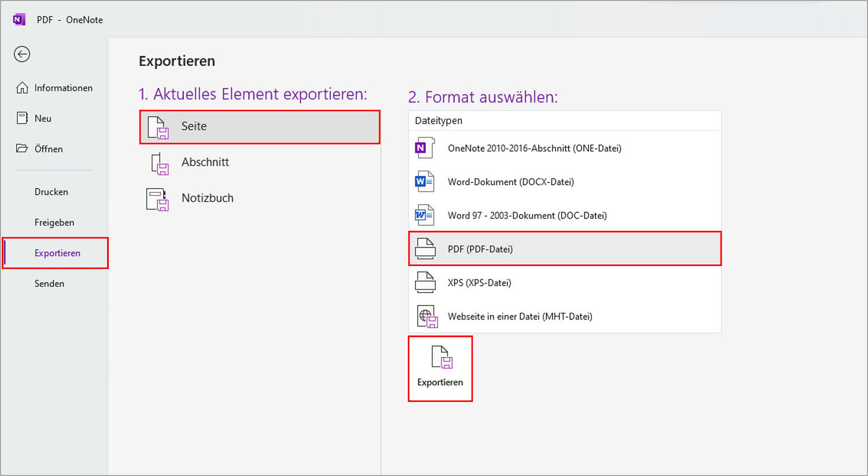Image resolution: width=868 pixels, height=476 pixels.
Task: Click the Word 97-2003 DOC file icon
Action: pos(425,215)
